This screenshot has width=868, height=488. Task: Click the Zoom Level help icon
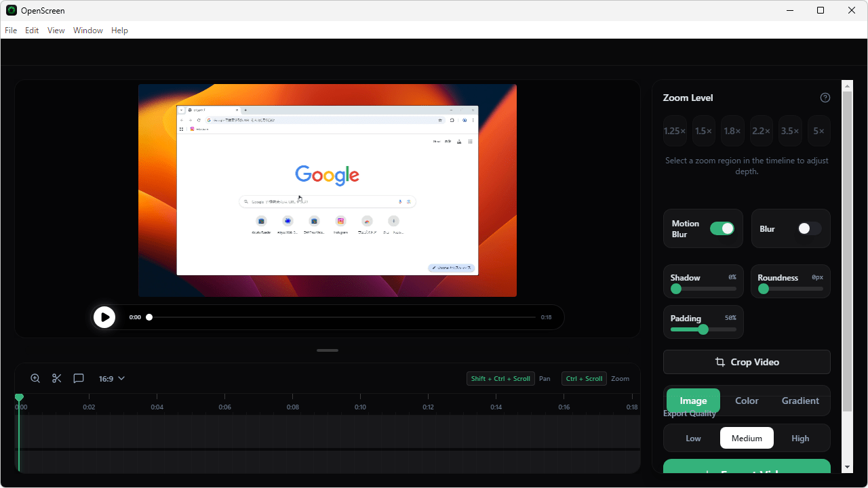[x=825, y=98]
